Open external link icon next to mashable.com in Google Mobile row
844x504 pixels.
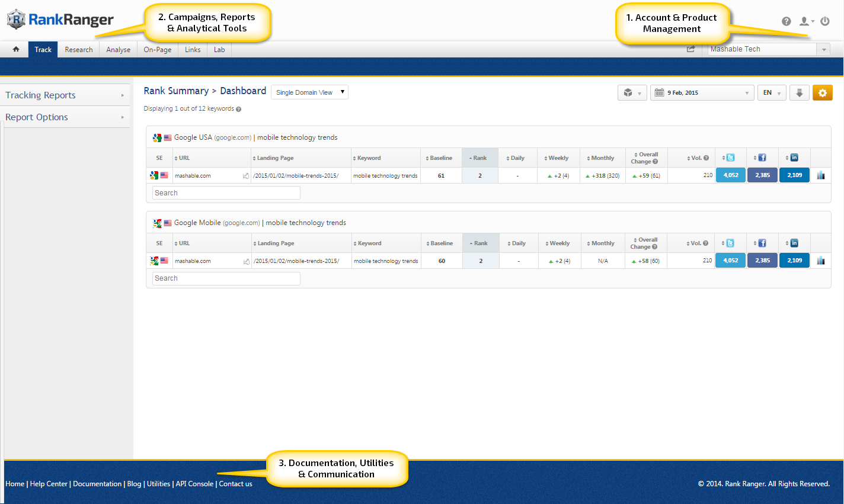coord(246,261)
